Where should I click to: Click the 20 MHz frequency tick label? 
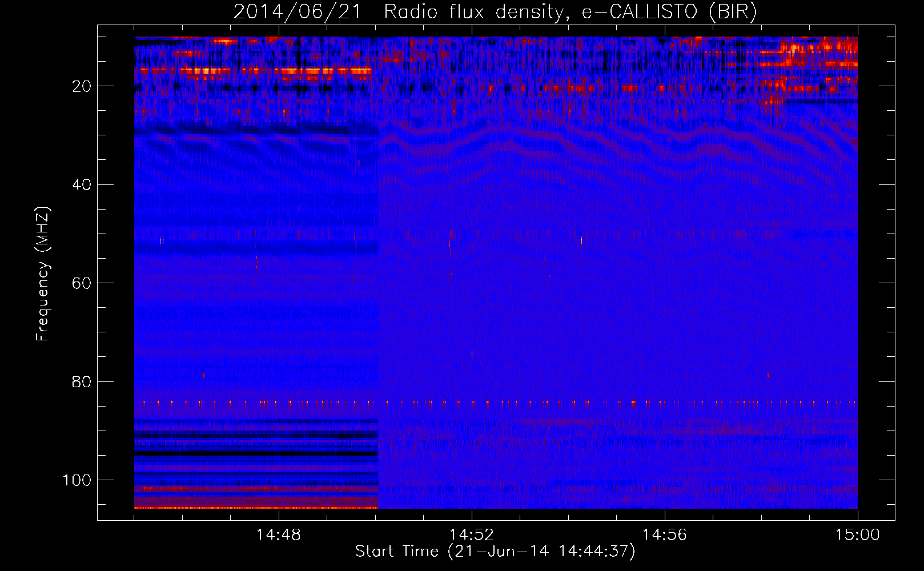click(83, 86)
